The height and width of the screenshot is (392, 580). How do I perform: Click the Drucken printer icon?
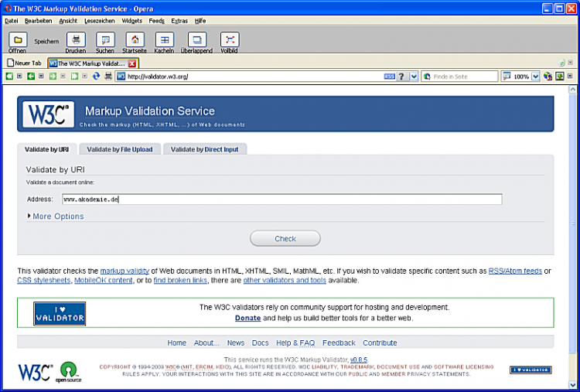click(x=75, y=40)
